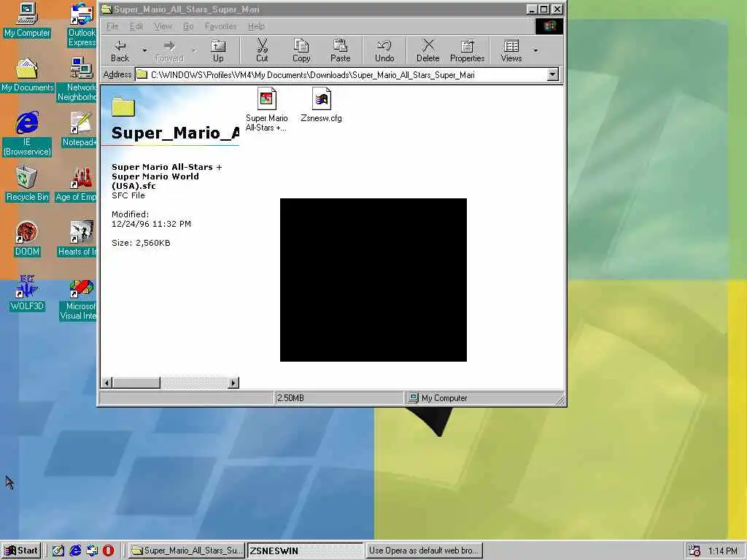Screen dimensions: 747x560
Task: Click the Windows logo throbber in Explorer
Action: pyautogui.click(x=549, y=26)
